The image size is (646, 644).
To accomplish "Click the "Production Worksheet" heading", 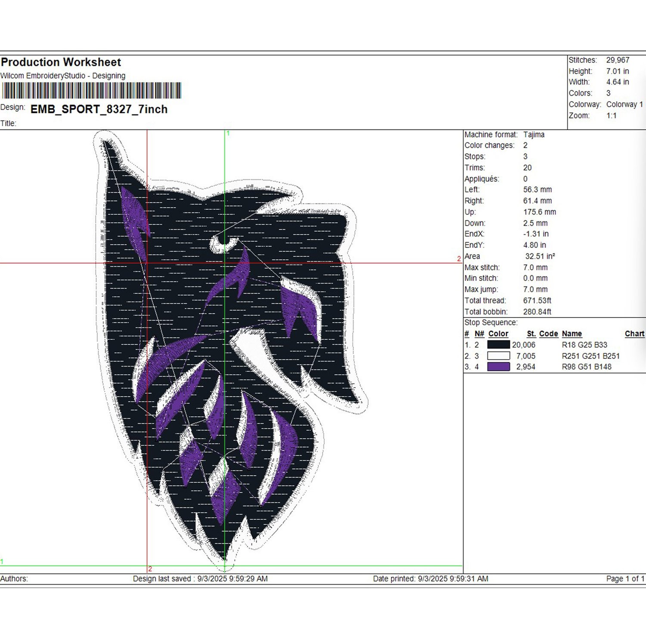I will tap(61, 62).
